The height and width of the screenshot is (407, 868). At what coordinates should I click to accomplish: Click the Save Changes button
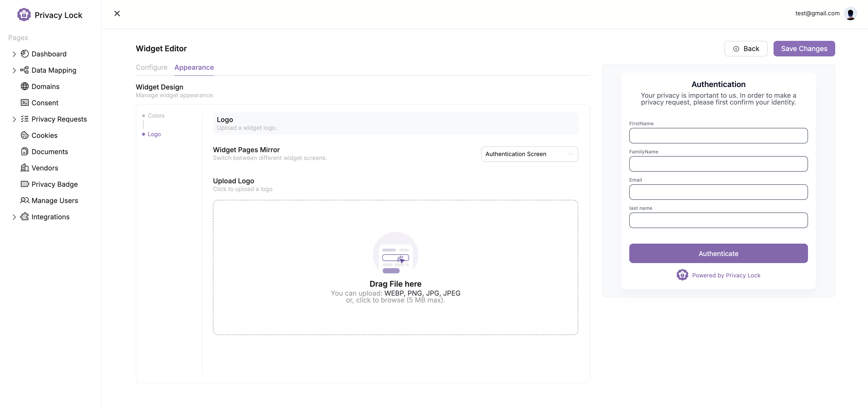pos(804,48)
